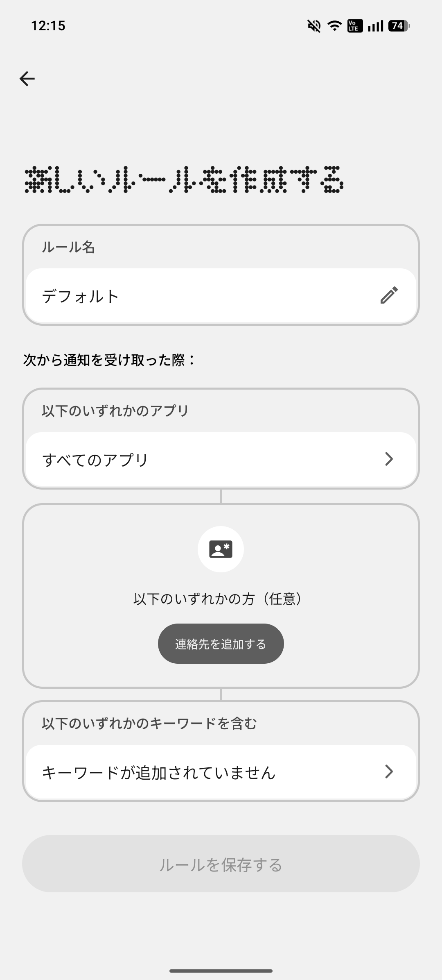Tap the pencil edit icon for rule name
The width and height of the screenshot is (442, 980).
tap(389, 295)
